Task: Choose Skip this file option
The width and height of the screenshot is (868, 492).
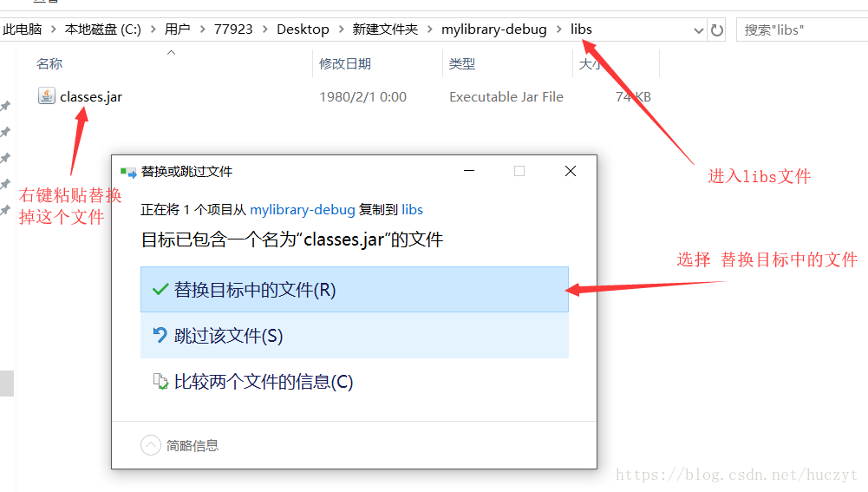Action: (355, 335)
